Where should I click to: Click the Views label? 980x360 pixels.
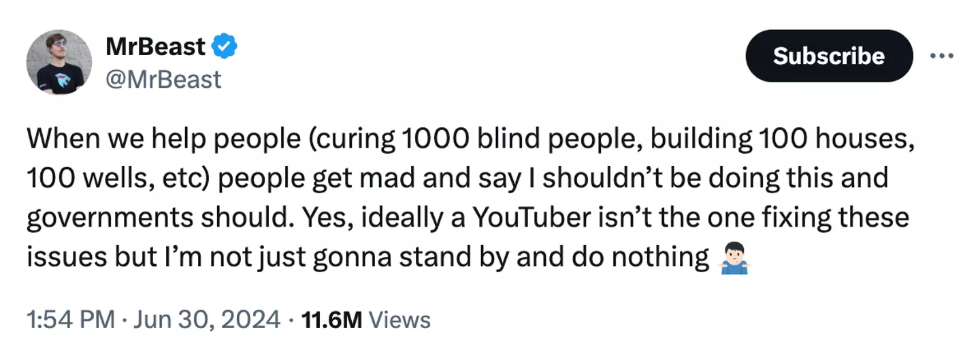point(403,319)
